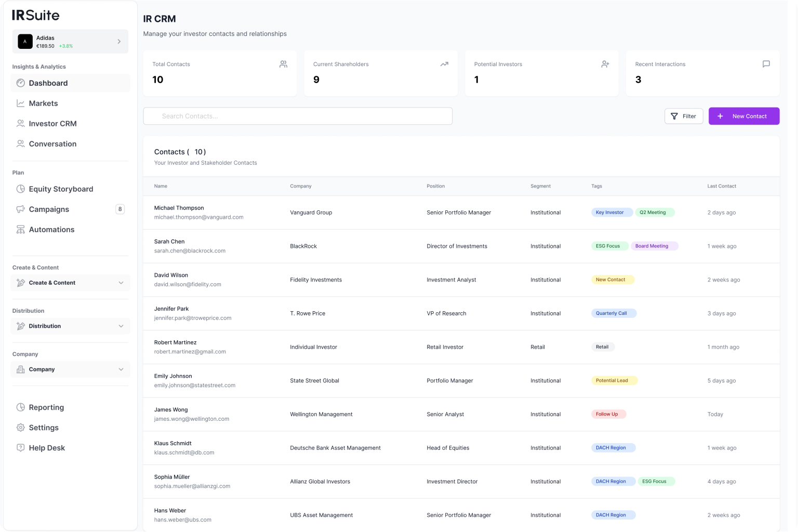Click the Help Desk question icon

pyautogui.click(x=21, y=447)
